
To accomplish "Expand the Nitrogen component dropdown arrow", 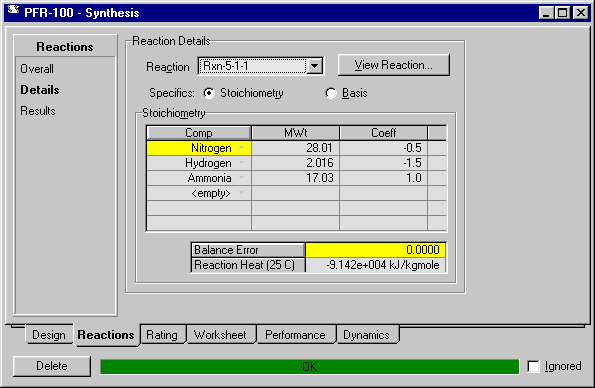I will tap(241, 148).
